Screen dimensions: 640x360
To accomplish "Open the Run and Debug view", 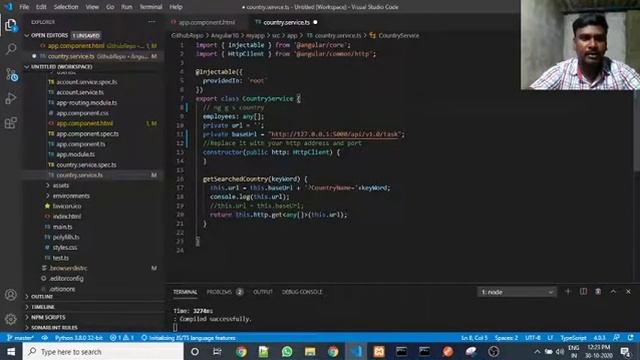I will click(x=11, y=98).
